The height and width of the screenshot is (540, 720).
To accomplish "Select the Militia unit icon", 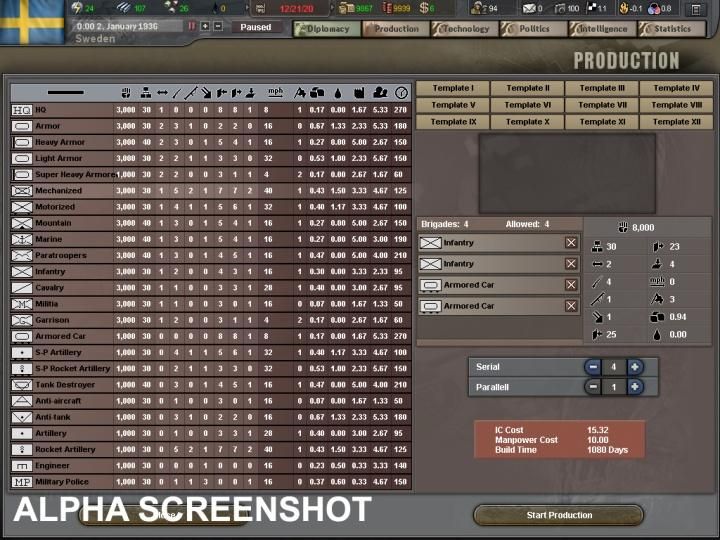I will 22,304.
